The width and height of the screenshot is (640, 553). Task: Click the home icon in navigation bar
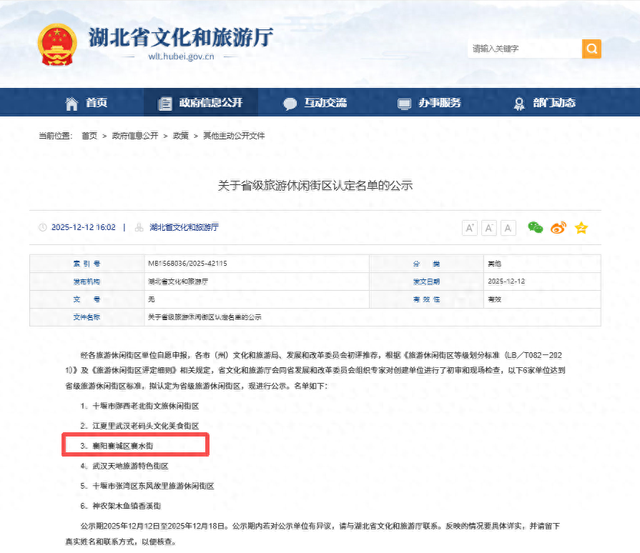click(72, 104)
